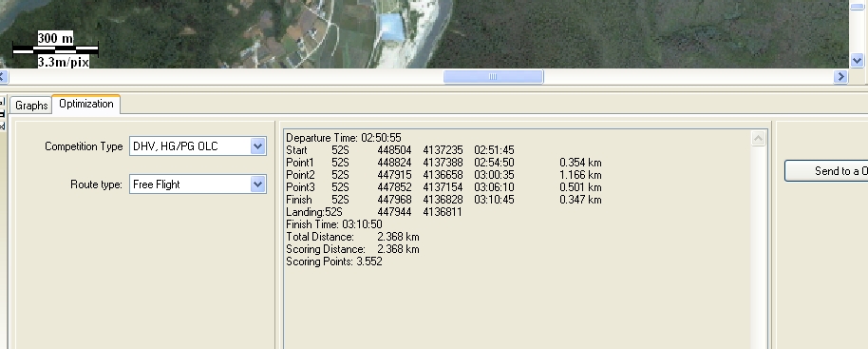Click Finish Time: 03:10:50 line
Viewport: 868px width, 349px height.
click(x=333, y=224)
